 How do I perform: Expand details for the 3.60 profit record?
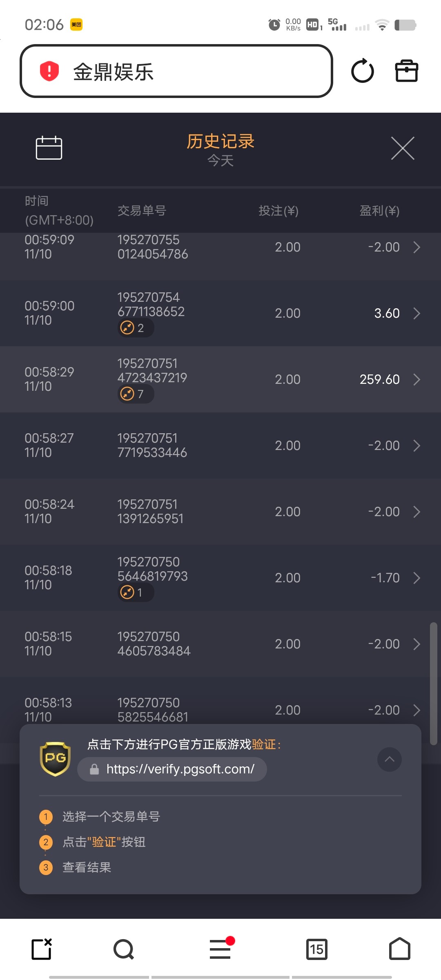pos(416,313)
